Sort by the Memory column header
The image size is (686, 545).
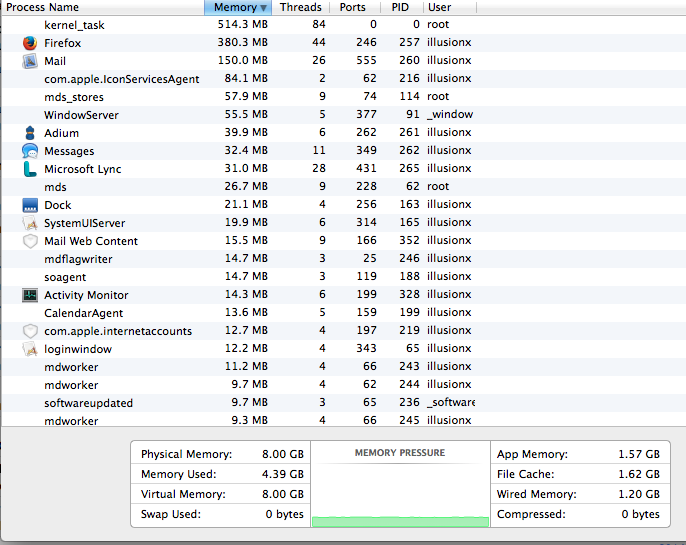click(238, 7)
